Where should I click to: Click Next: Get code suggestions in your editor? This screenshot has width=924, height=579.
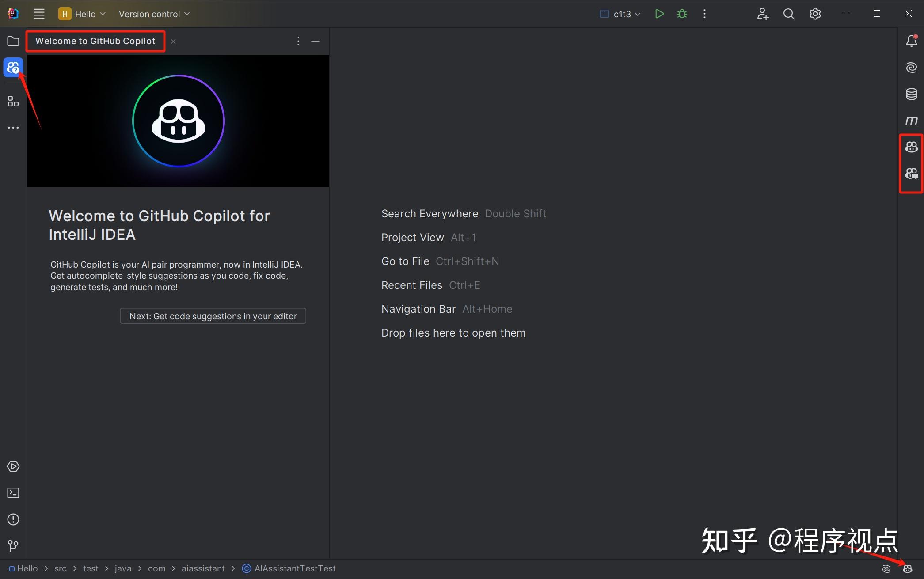[x=213, y=316]
